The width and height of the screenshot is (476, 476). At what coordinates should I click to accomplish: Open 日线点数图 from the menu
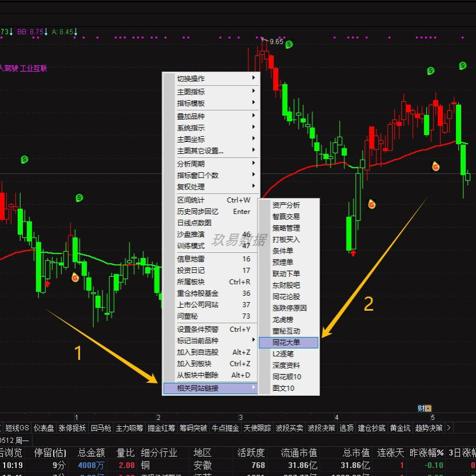point(211,223)
